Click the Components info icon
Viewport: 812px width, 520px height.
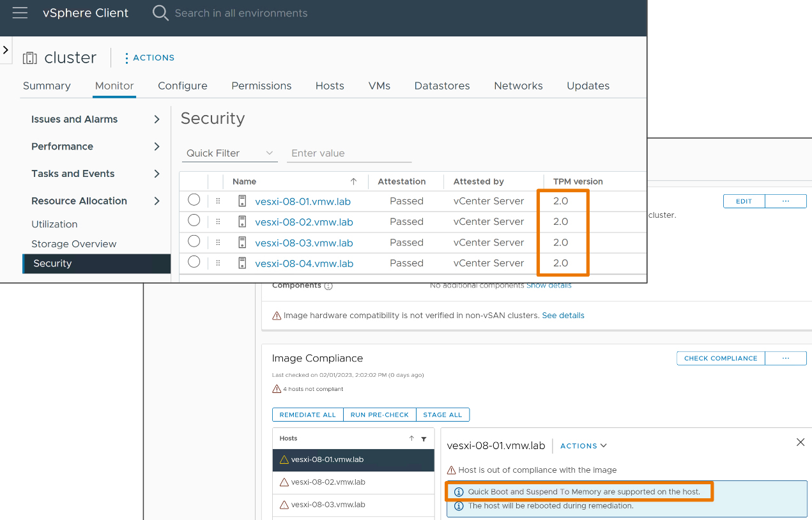tap(328, 286)
